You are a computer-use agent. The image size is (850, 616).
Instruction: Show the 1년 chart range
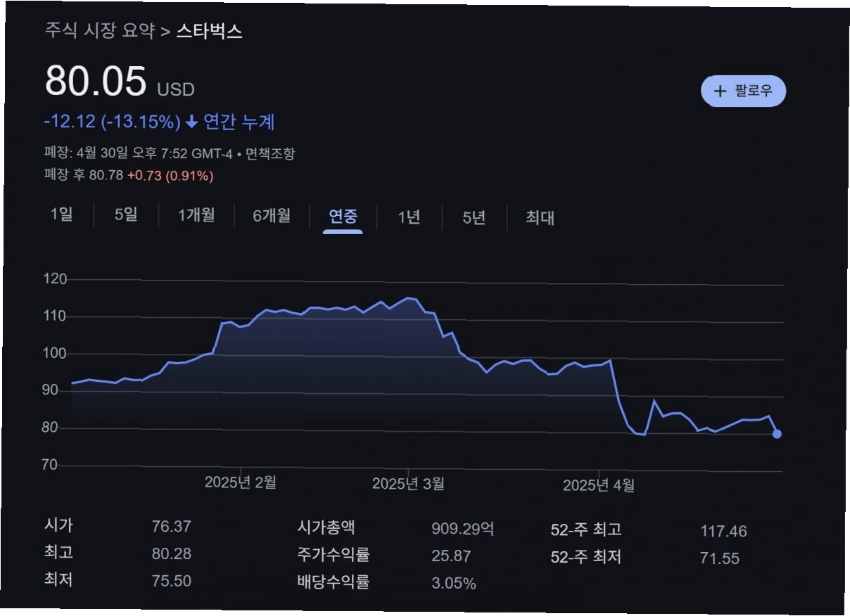coord(409,217)
